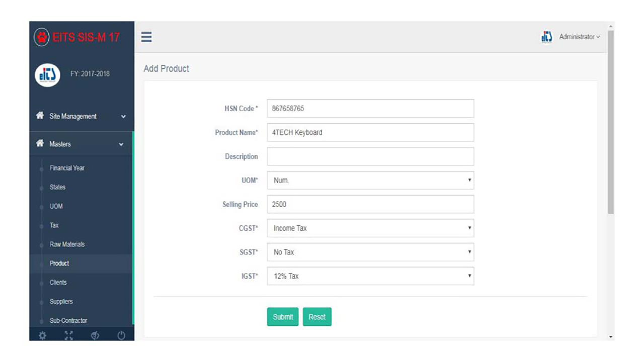
Task: Expand the Site Management menu chevron
Action: point(123,117)
